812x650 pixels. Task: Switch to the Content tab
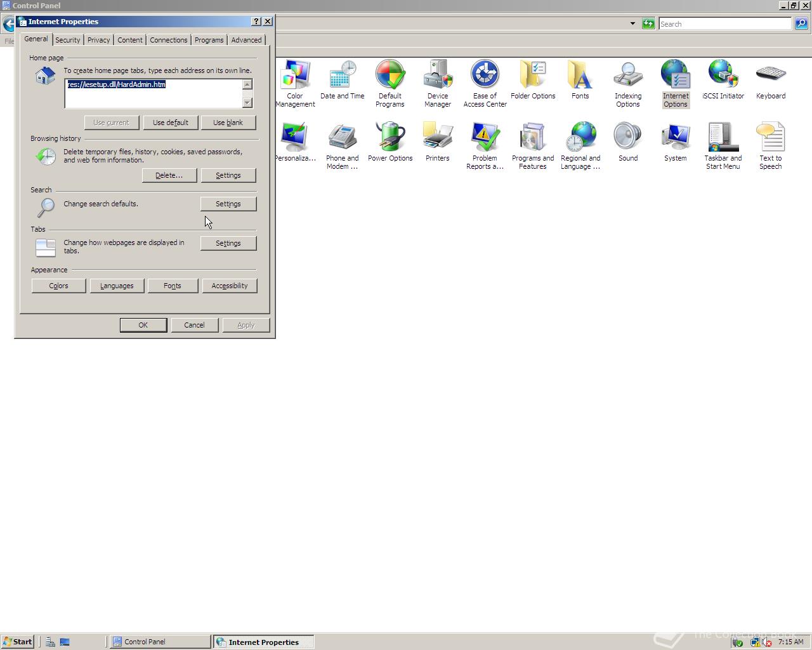130,40
